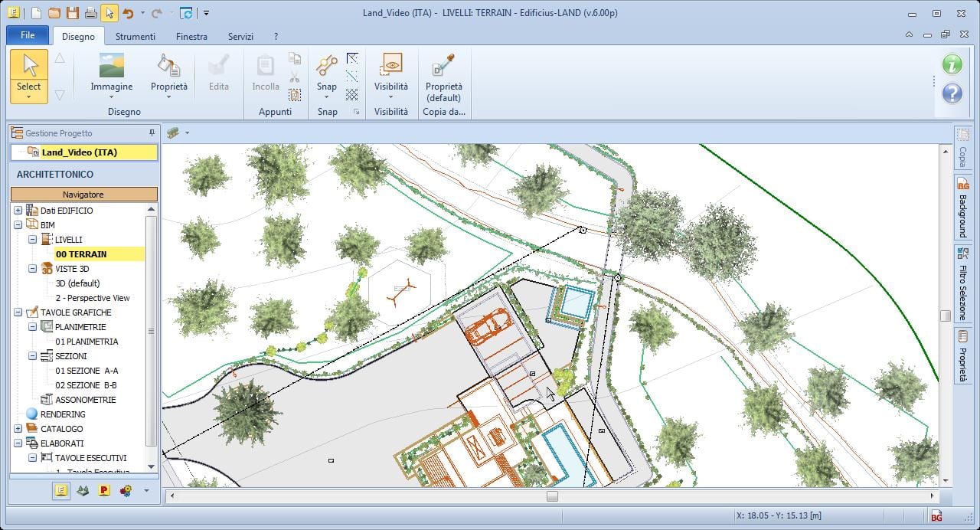980x530 pixels.
Task: Open the Servizi menu
Action: (240, 35)
